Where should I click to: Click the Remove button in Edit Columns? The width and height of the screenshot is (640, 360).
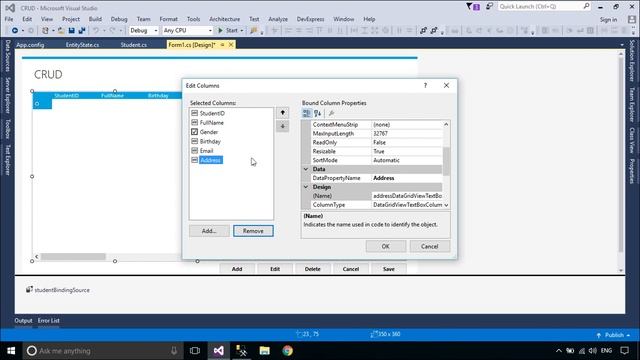pos(253,231)
